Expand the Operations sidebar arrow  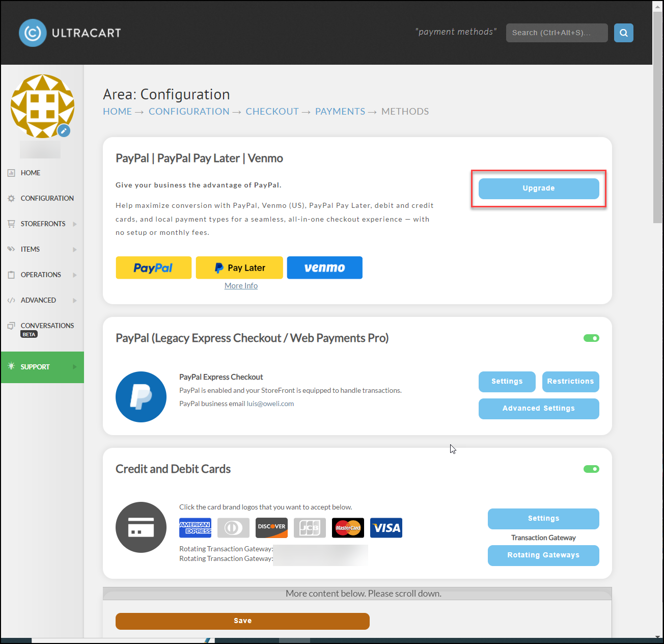(x=75, y=275)
